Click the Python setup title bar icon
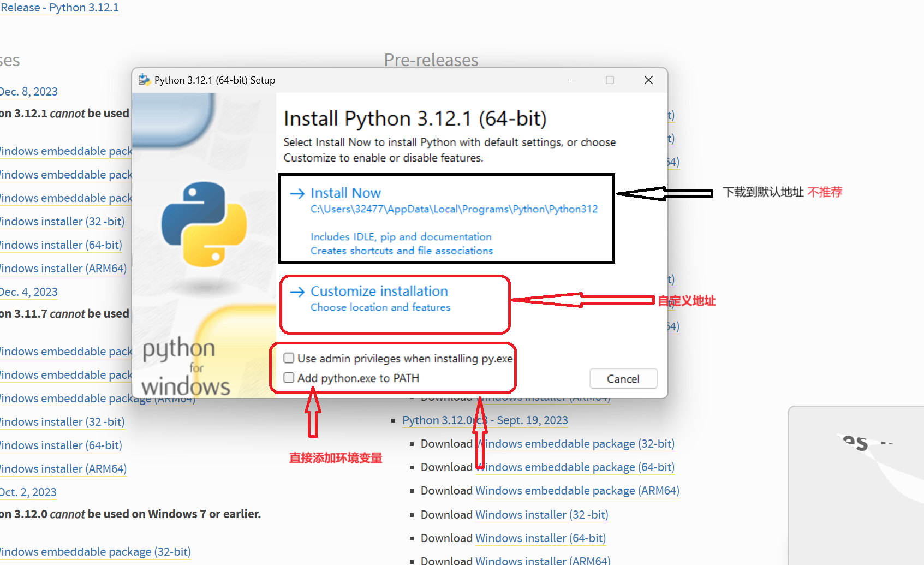 tap(144, 80)
